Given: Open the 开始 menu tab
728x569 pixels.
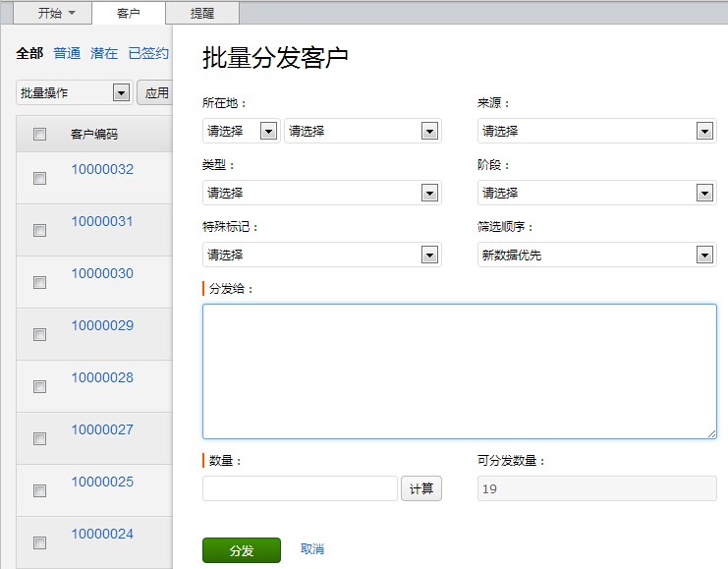Looking at the screenshot, I should (x=56, y=13).
